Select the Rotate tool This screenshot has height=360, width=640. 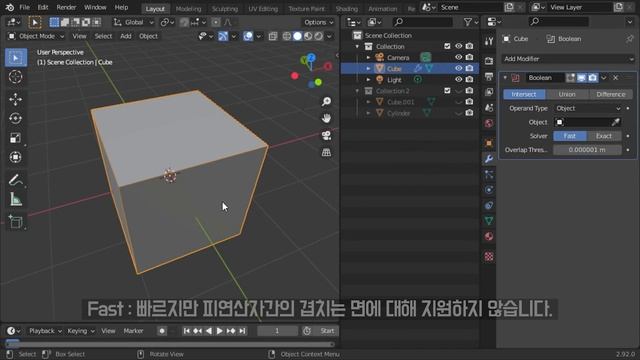tap(16, 118)
